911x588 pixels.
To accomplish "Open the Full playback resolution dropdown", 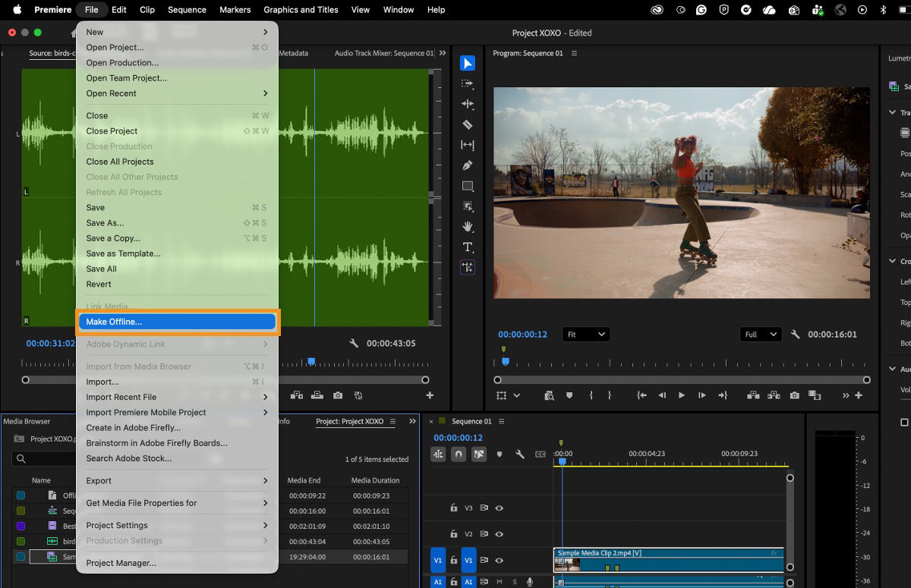I will point(761,334).
